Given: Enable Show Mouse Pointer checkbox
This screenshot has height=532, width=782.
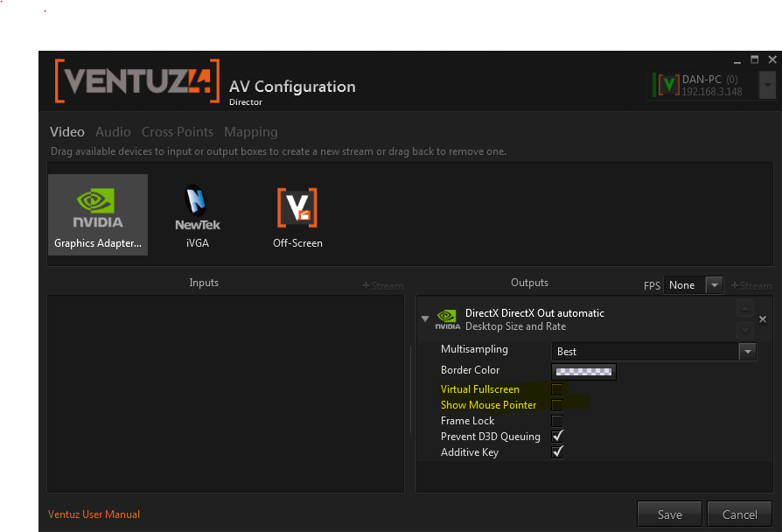Looking at the screenshot, I should point(557,405).
